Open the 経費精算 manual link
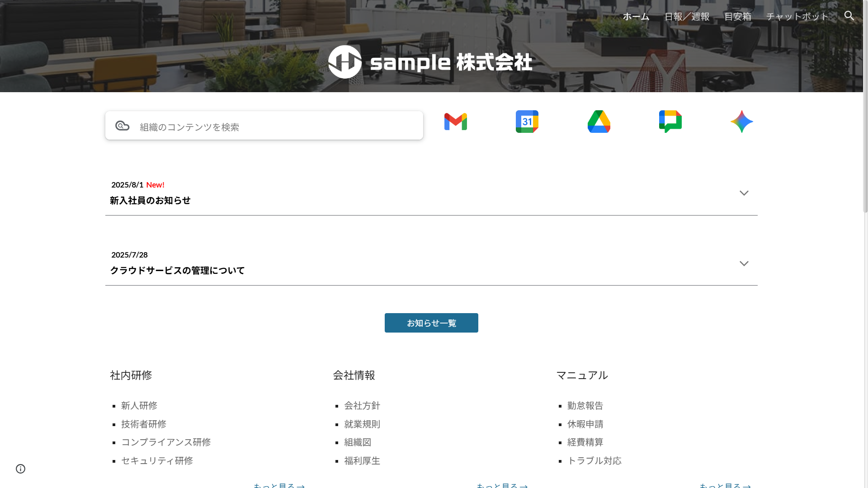The image size is (868, 488). [585, 442]
